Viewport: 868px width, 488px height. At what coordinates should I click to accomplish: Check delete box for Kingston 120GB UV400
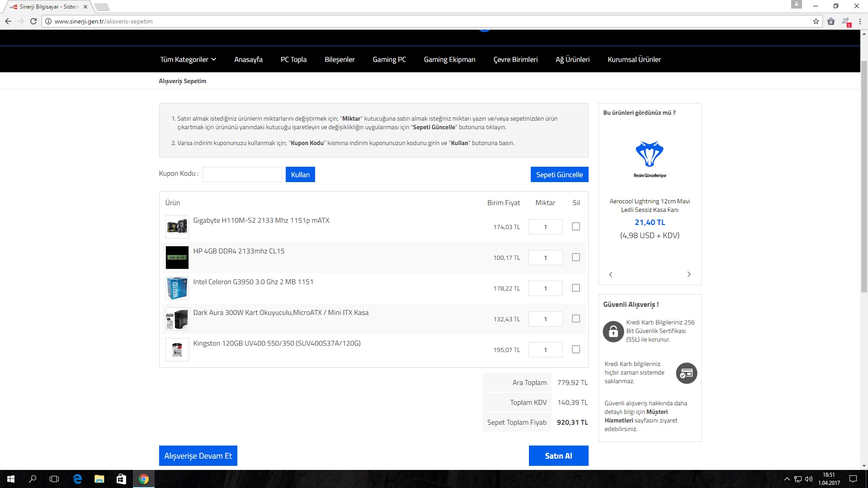click(x=576, y=349)
